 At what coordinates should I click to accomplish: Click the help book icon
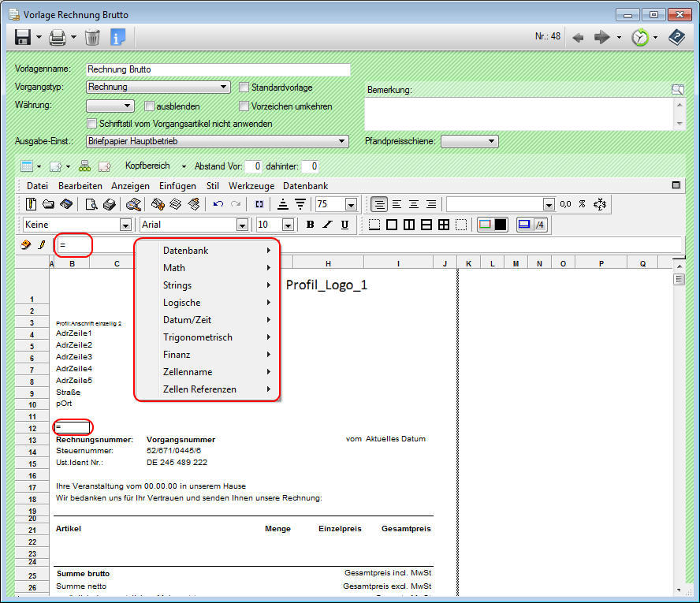(x=676, y=37)
